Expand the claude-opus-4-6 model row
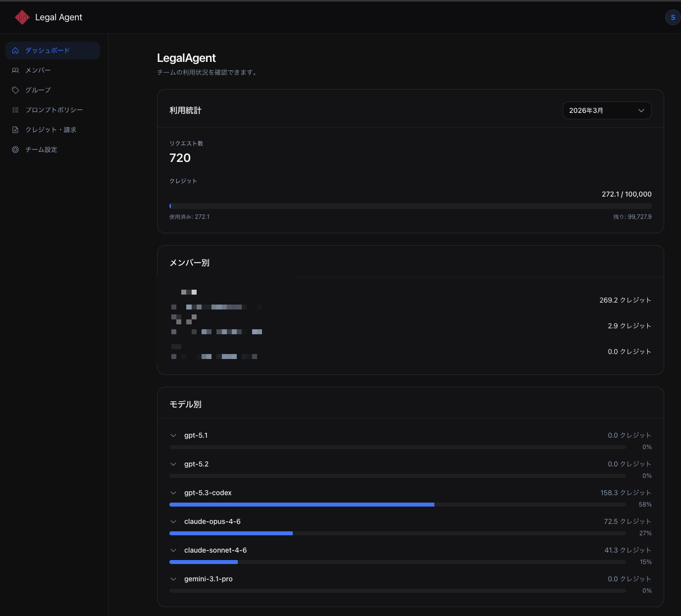The width and height of the screenshot is (681, 616). 173,521
